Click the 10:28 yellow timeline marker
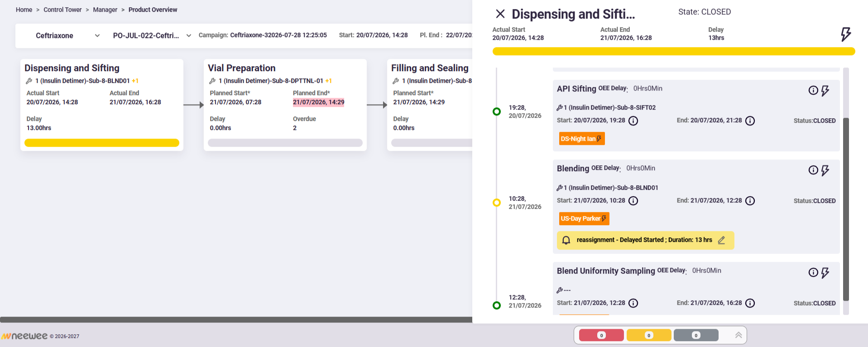The image size is (868, 347). tap(497, 202)
